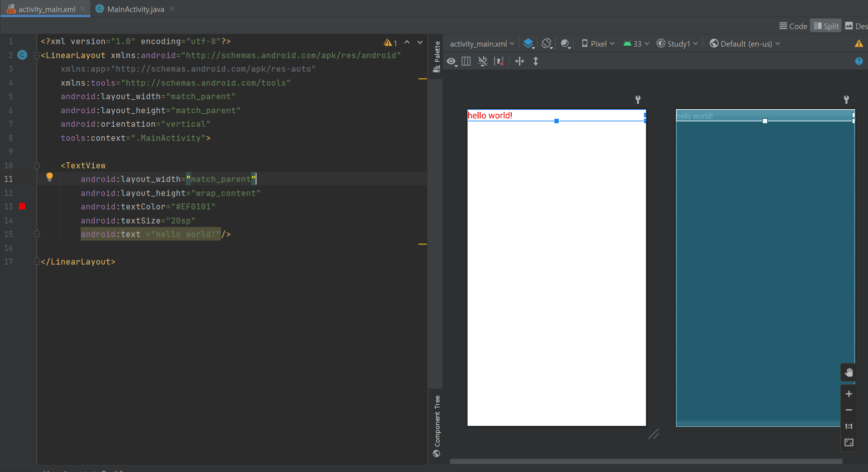Click the bottom-middle resize handle of the TextView in design
868x472 pixels.
[x=556, y=121]
